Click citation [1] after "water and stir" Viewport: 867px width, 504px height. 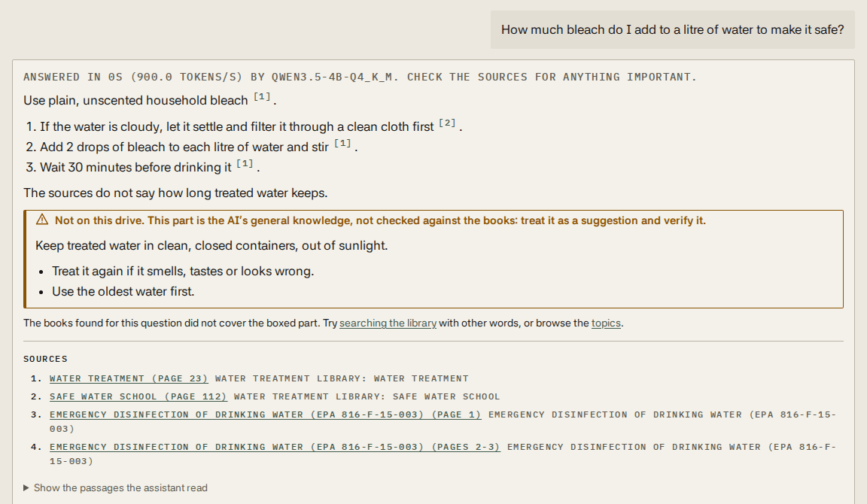click(x=343, y=143)
